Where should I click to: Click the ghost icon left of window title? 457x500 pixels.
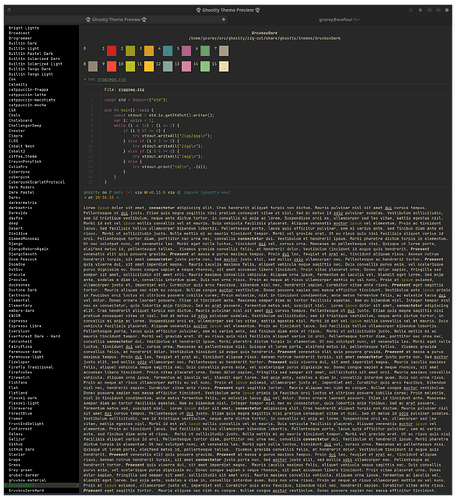[198, 10]
